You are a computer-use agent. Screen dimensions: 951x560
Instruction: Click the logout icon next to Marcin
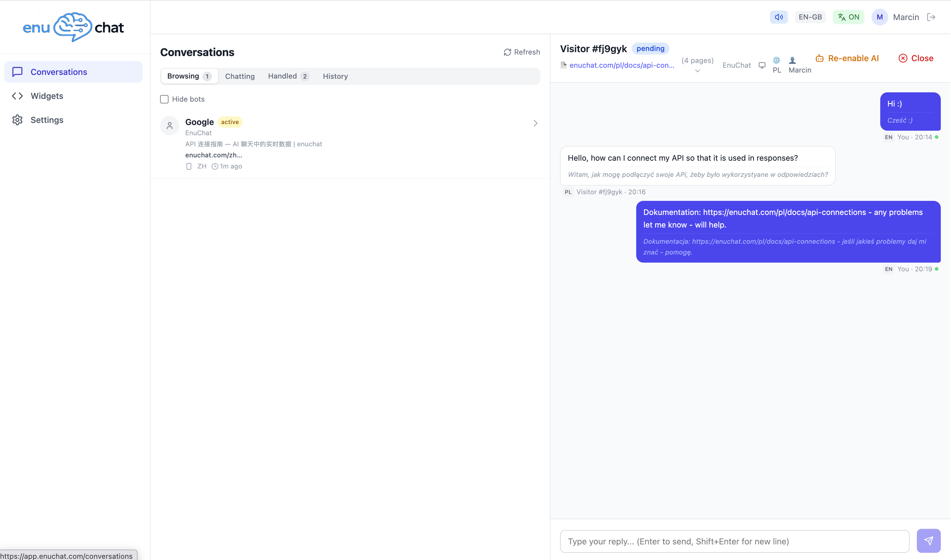pos(931,17)
